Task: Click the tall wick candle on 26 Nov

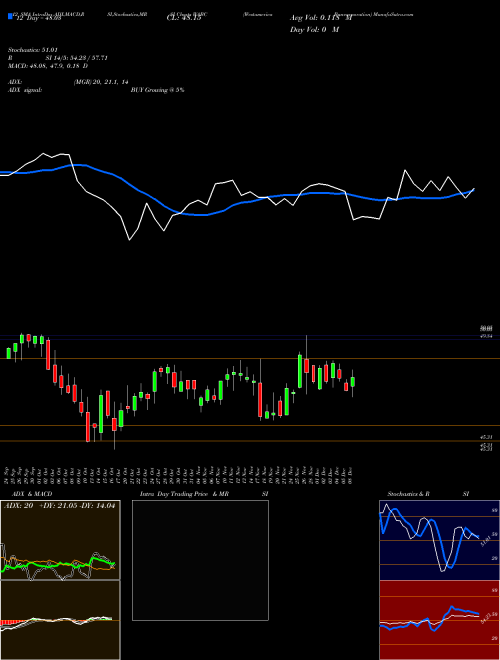Action: coord(306,365)
